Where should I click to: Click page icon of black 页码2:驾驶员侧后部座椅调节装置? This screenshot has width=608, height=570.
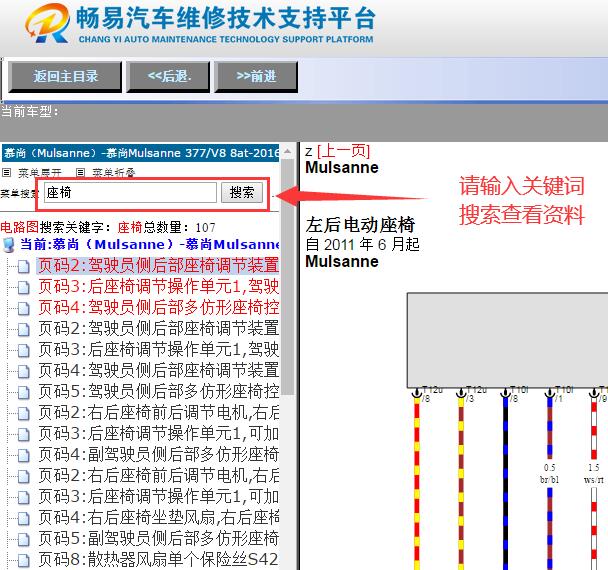point(24,330)
